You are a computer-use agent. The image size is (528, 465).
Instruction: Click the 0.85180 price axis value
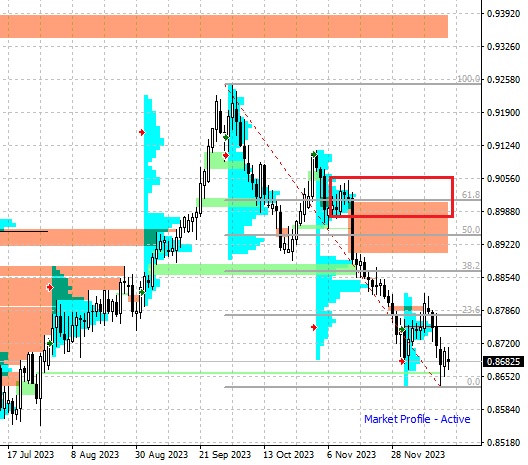point(504,442)
